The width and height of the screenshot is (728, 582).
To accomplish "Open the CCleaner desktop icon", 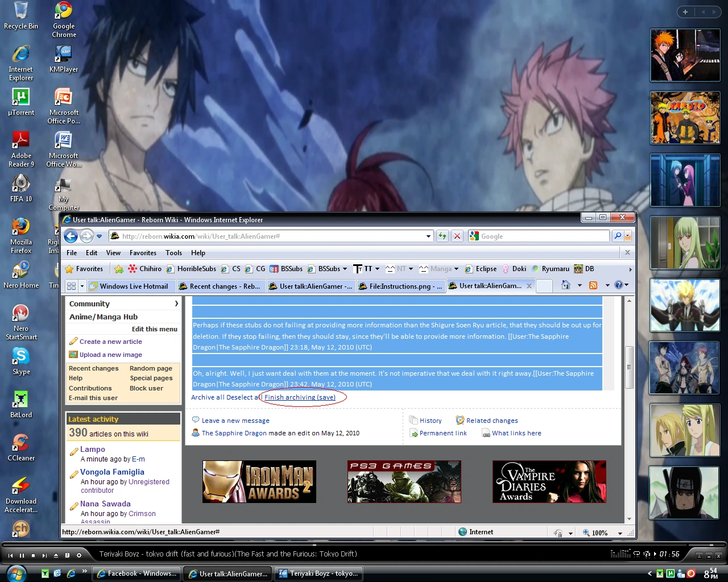I will pyautogui.click(x=21, y=448).
